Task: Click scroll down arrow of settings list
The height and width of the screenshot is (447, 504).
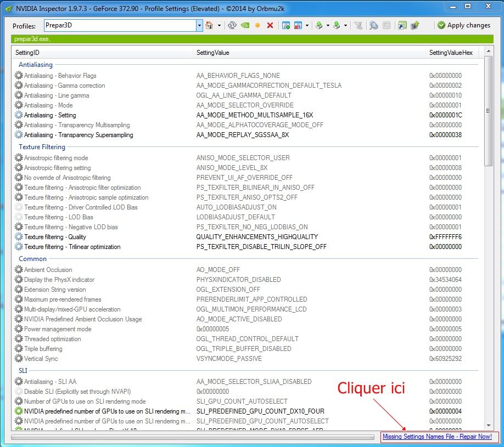Action: tap(489, 426)
